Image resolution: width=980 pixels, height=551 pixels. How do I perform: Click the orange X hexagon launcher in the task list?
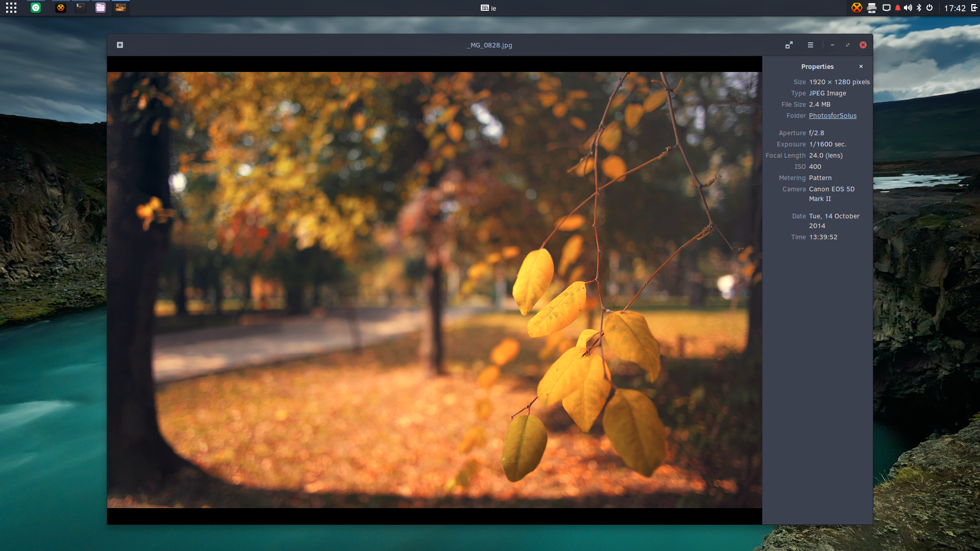(61, 8)
